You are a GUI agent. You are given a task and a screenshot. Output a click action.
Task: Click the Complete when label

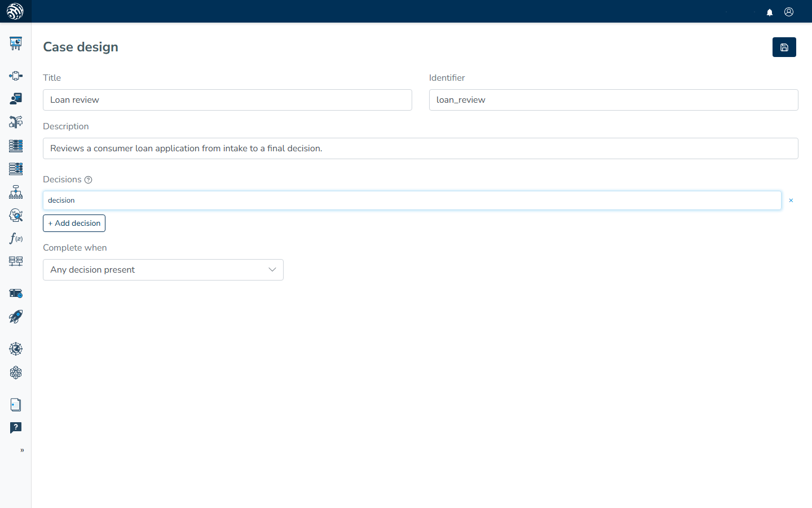[x=75, y=248]
